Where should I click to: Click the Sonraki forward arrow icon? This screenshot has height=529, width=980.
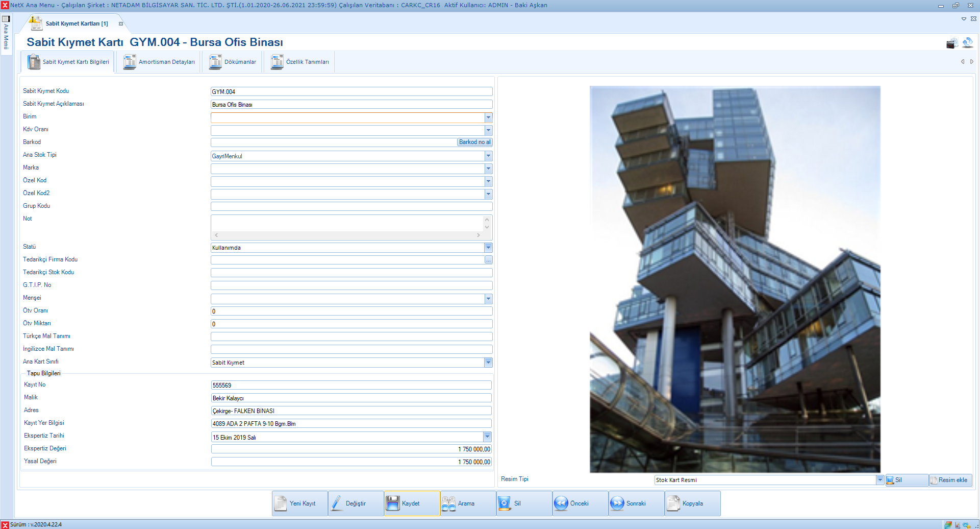(x=617, y=503)
